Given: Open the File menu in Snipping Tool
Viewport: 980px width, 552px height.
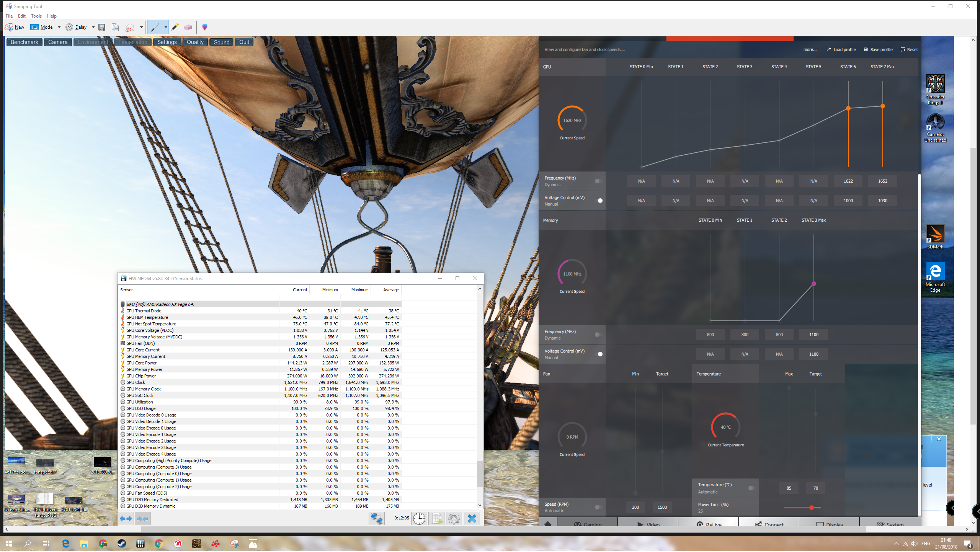Looking at the screenshot, I should point(9,16).
